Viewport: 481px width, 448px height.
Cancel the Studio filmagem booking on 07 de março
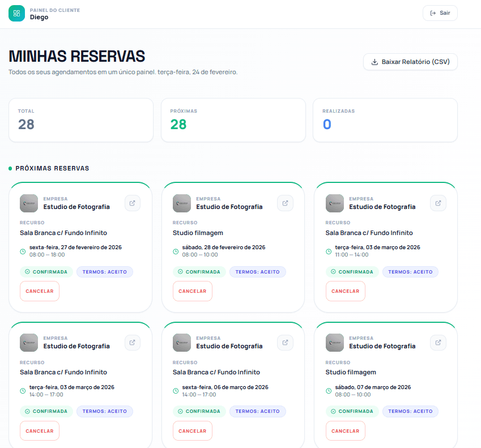click(345, 430)
